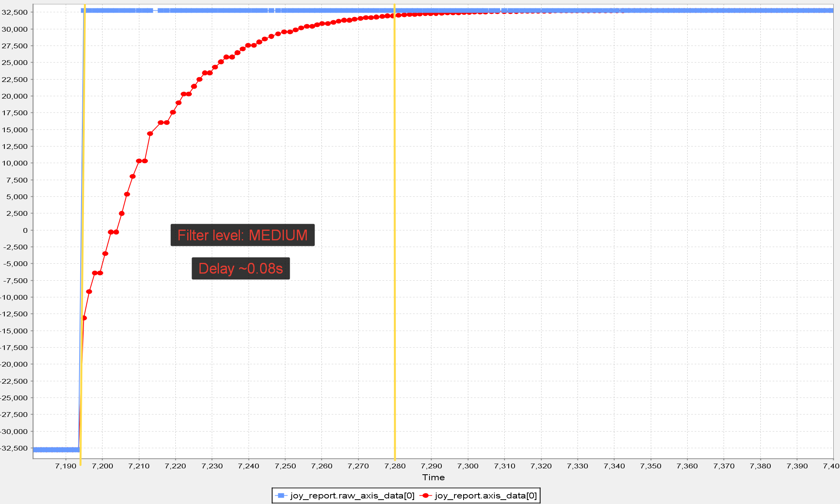
Task: Click the 7,190 x-axis tick label
Action: [66, 466]
